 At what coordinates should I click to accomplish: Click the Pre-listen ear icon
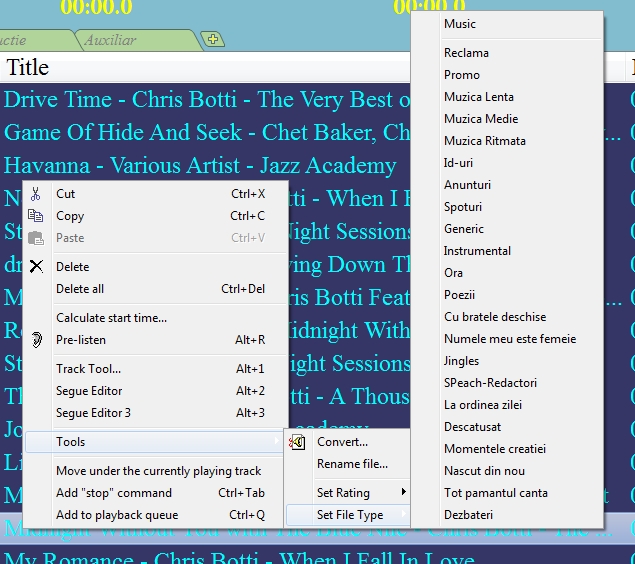36,340
